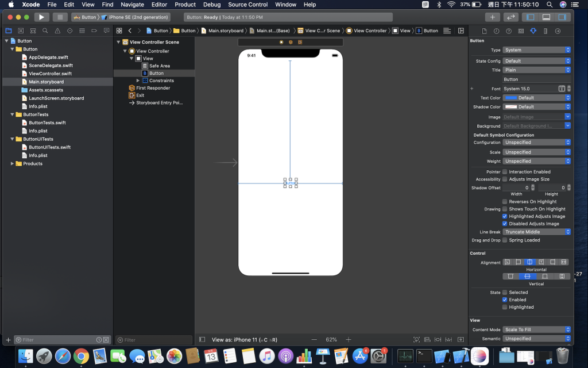This screenshot has width=588, height=368.
Task: Go back in editor history
Action: click(x=130, y=31)
